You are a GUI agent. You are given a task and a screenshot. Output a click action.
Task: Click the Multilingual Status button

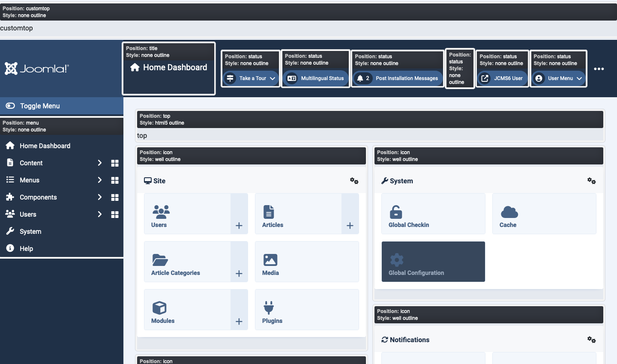pos(316,78)
